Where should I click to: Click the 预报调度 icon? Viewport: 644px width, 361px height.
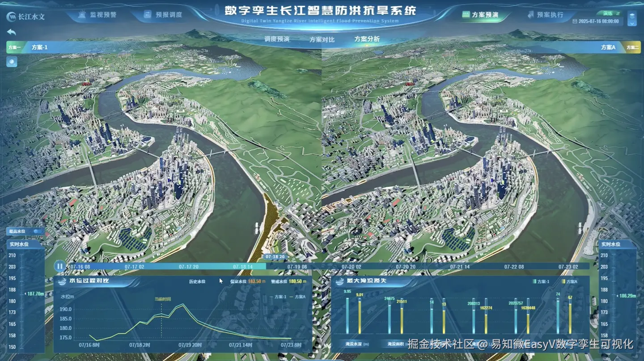pyautogui.click(x=148, y=14)
